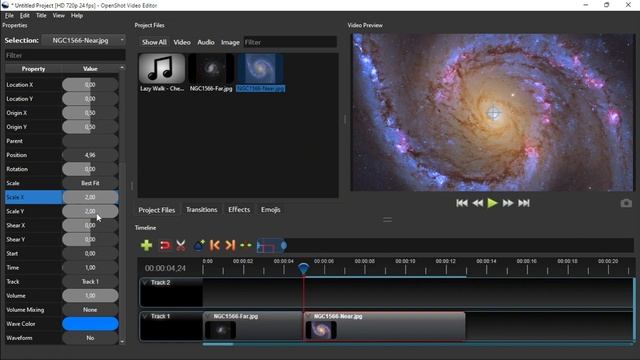Select the NGC1566-Near.jpg timeline clip
640x360 pixels.
click(384, 326)
